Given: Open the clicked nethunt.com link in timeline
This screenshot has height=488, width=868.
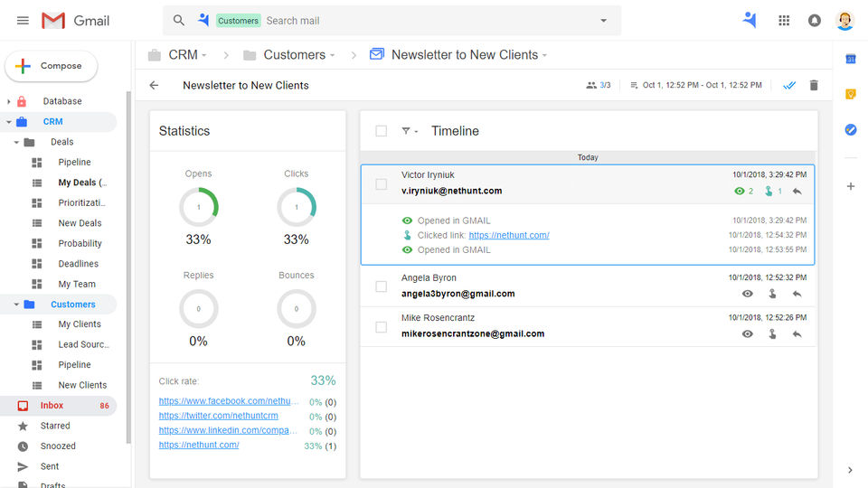Looking at the screenshot, I should (x=509, y=235).
